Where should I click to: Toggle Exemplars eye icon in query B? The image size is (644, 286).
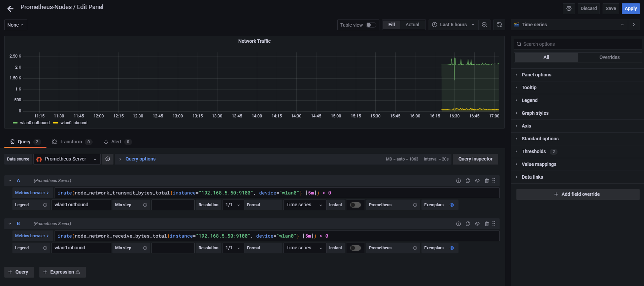(452, 248)
